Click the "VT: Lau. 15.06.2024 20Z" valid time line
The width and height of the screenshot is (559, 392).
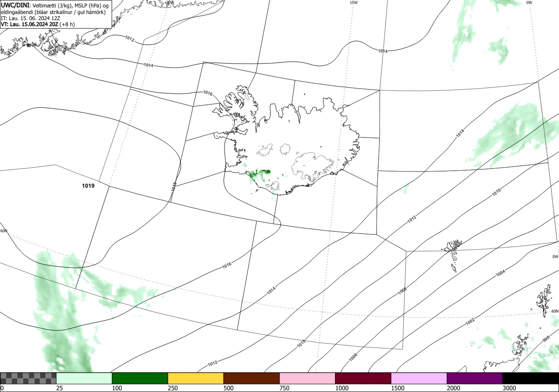[38, 24]
